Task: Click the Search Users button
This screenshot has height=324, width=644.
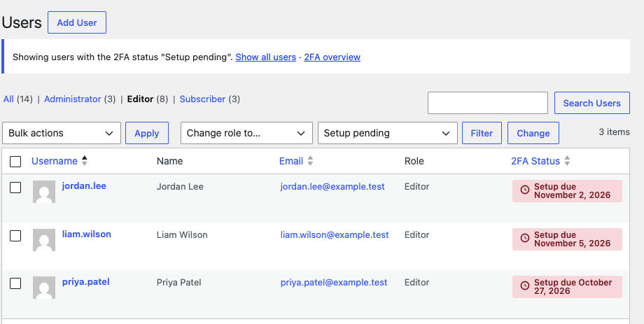Action: [591, 103]
